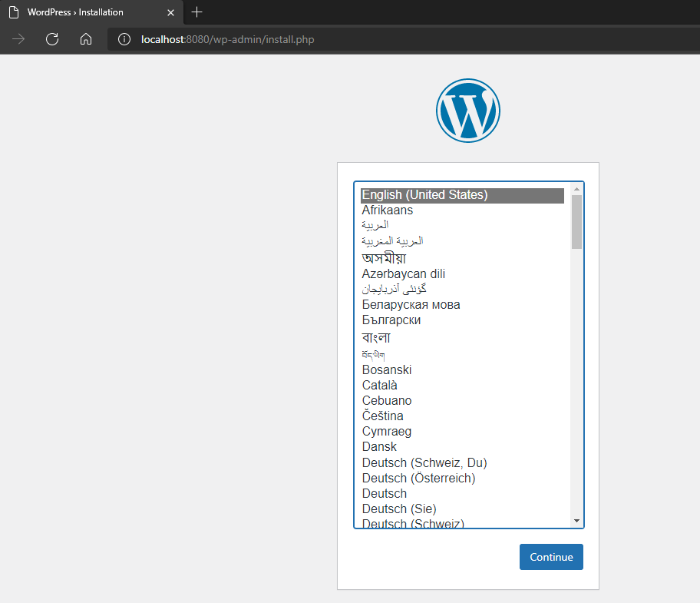Choose Azərbaycan dili language
Viewport: 700px width, 603px height.
(x=462, y=273)
